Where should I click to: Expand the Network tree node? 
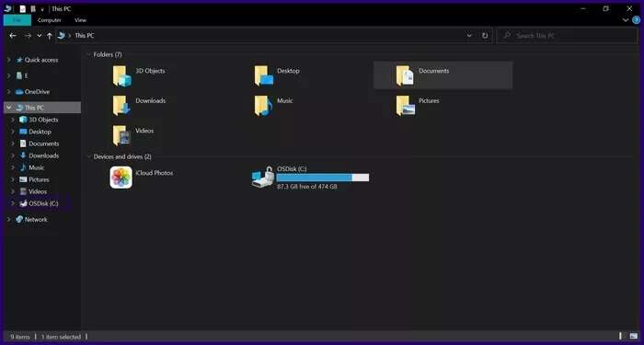tap(9, 220)
